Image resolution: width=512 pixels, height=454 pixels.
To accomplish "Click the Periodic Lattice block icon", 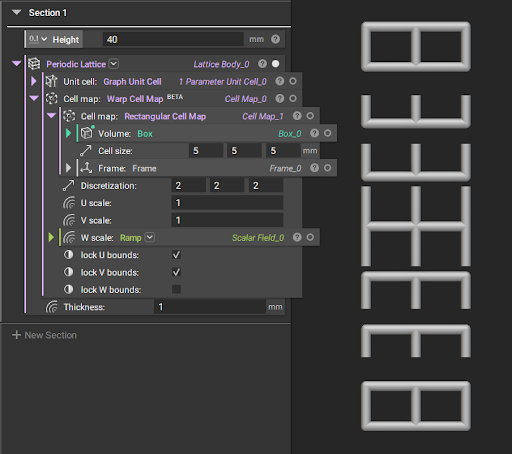I will [x=34, y=64].
